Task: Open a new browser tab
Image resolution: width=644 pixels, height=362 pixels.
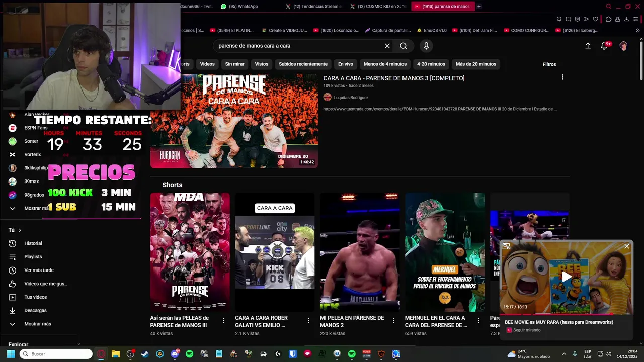Action: tap(479, 6)
